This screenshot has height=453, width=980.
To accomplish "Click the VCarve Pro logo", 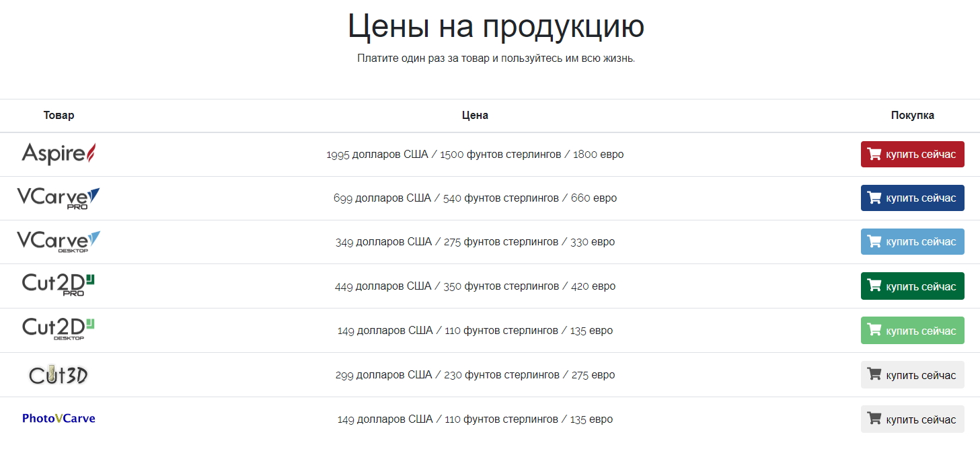I will pyautogui.click(x=59, y=198).
